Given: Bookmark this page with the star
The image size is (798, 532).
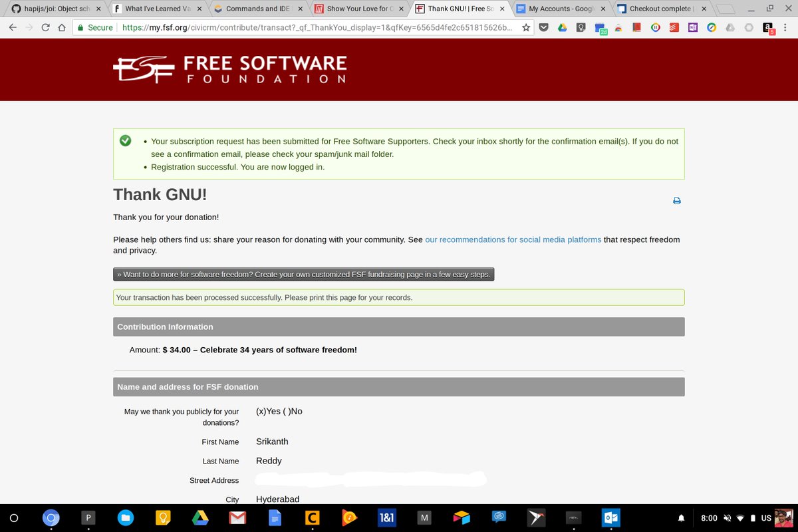Looking at the screenshot, I should tap(526, 28).
